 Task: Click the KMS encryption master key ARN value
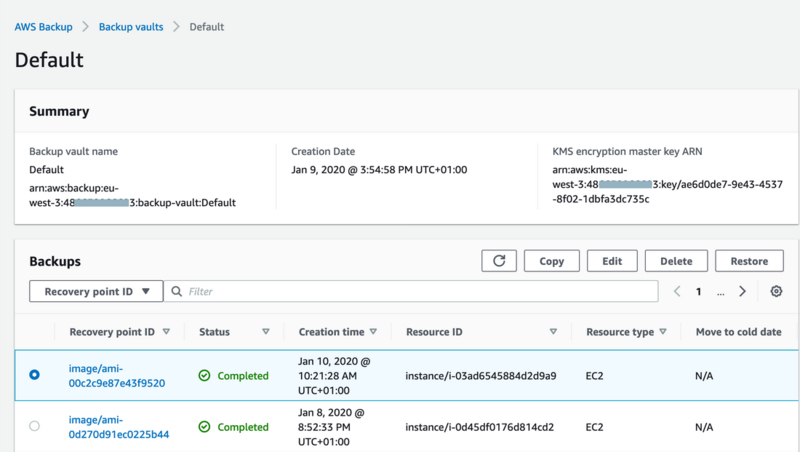point(667,184)
